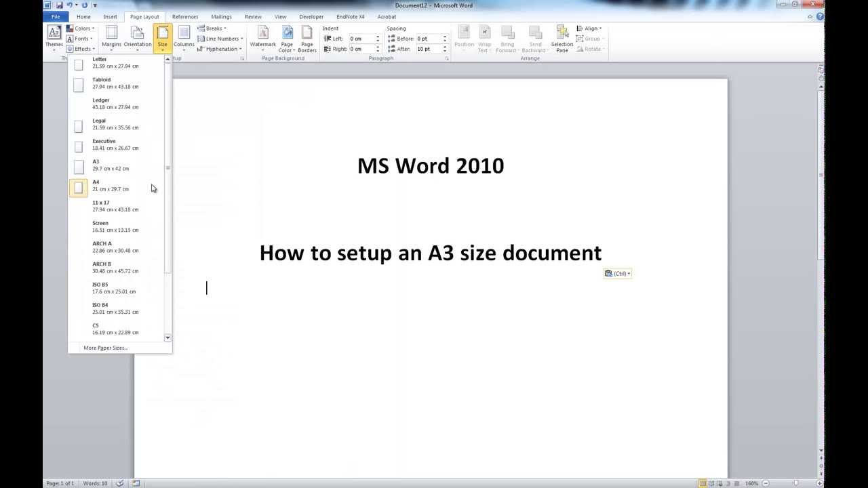Click the Wrap Text button

(x=484, y=39)
